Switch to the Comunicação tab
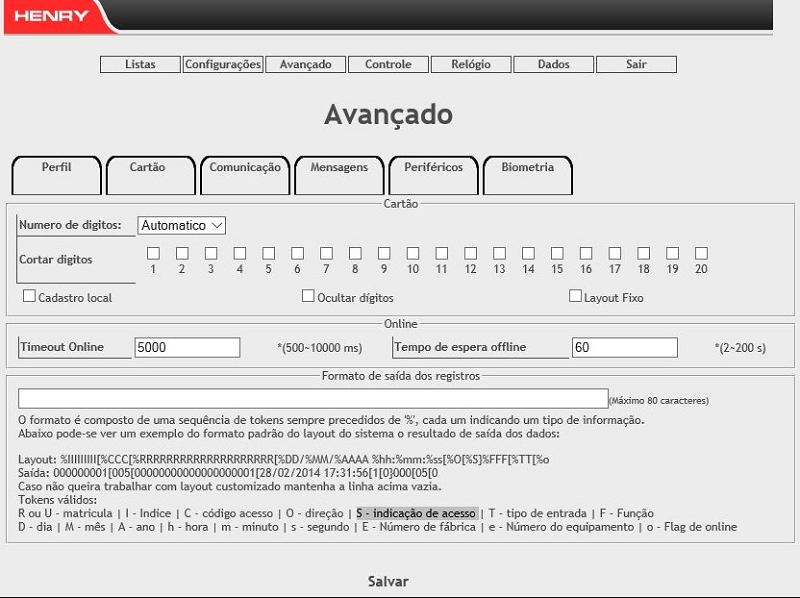This screenshot has width=800, height=598. pos(245,174)
